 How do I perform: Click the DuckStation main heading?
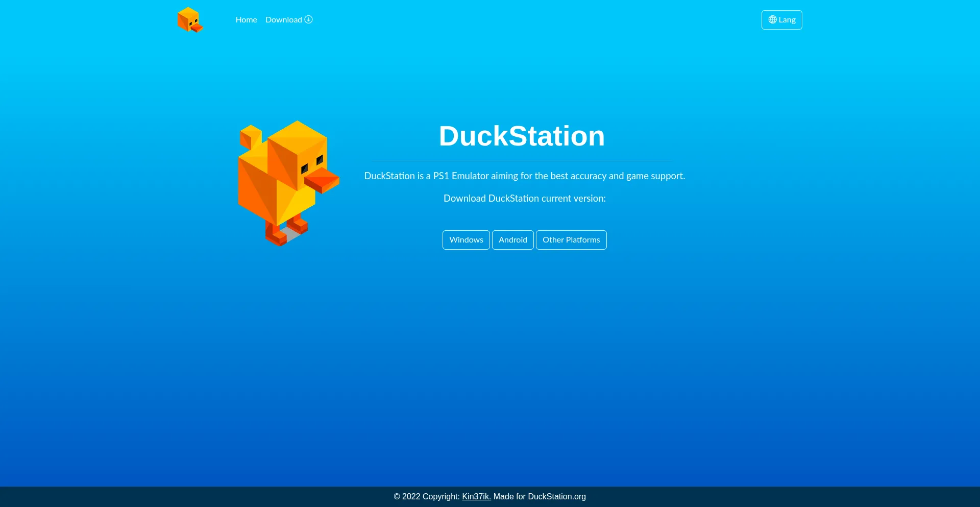coord(521,136)
